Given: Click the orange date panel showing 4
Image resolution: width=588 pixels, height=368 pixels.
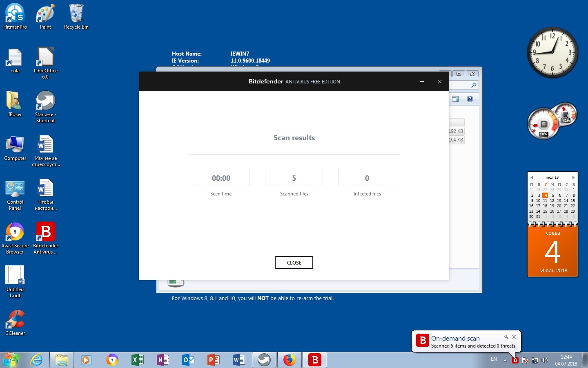Looking at the screenshot, I should click(x=553, y=251).
